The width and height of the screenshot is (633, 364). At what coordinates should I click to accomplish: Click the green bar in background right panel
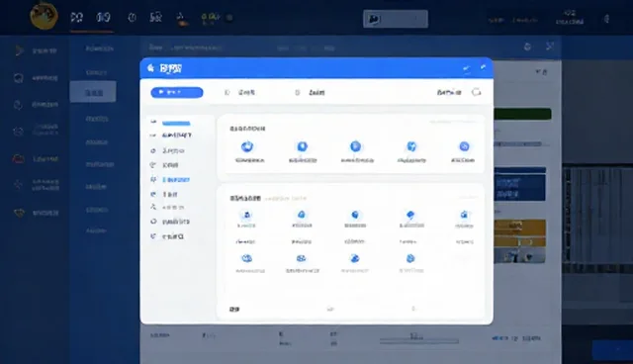pyautogui.click(x=522, y=114)
